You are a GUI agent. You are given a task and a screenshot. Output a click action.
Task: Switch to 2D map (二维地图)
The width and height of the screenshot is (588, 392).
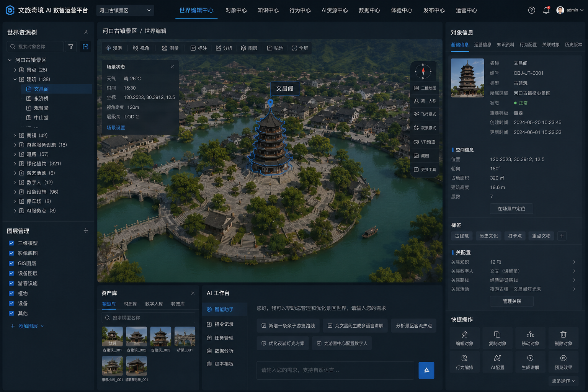(x=425, y=88)
